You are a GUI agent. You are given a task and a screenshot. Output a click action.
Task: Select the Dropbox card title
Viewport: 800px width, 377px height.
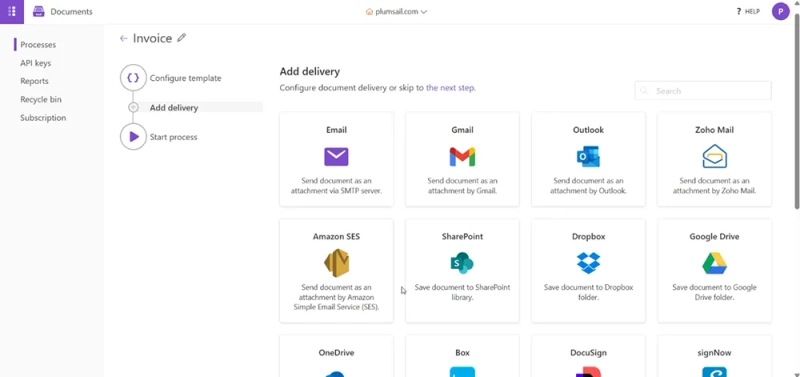(x=588, y=237)
